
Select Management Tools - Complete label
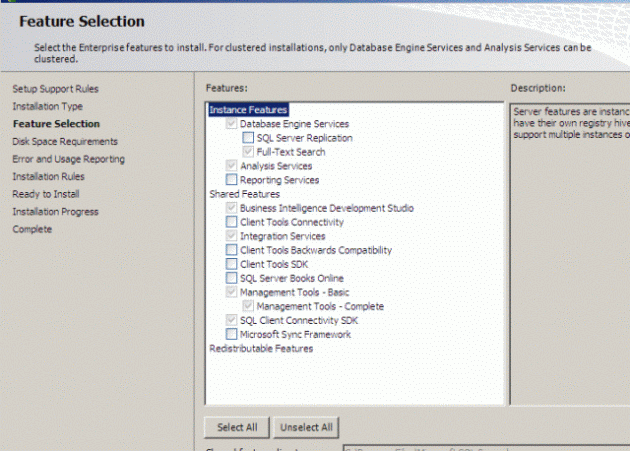click(x=320, y=306)
